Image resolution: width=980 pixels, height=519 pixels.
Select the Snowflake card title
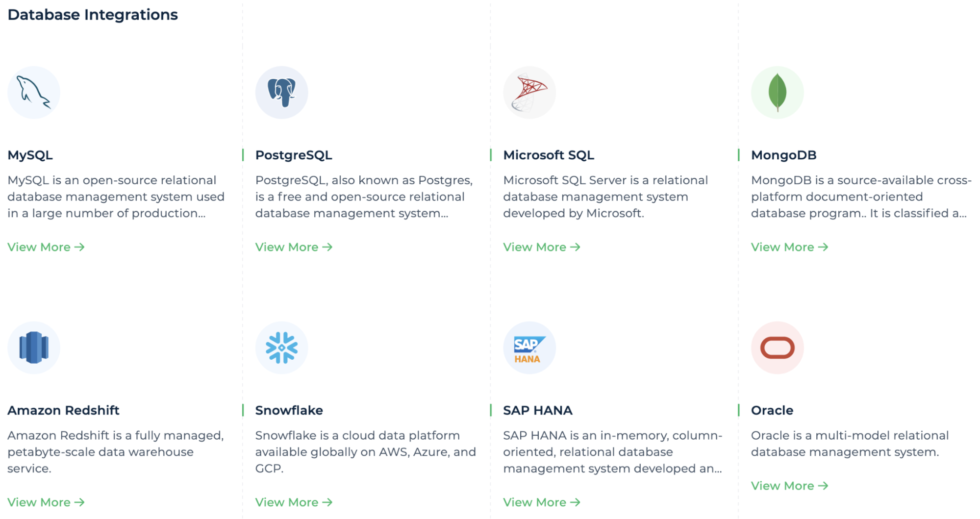pos(289,410)
